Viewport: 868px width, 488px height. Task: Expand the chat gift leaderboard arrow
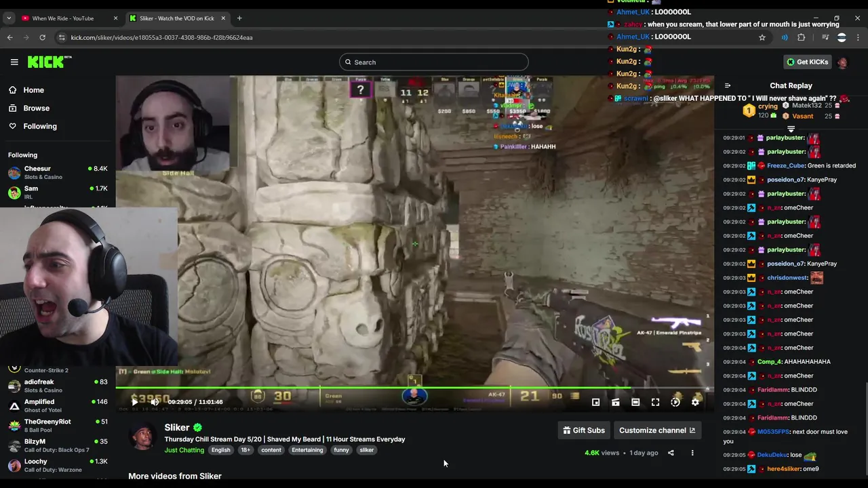(x=791, y=129)
